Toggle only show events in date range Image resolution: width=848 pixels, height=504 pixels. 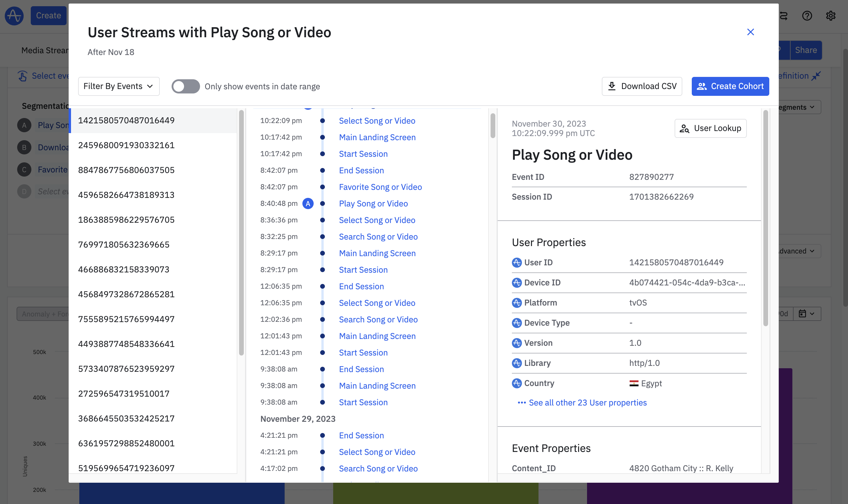[x=186, y=86]
